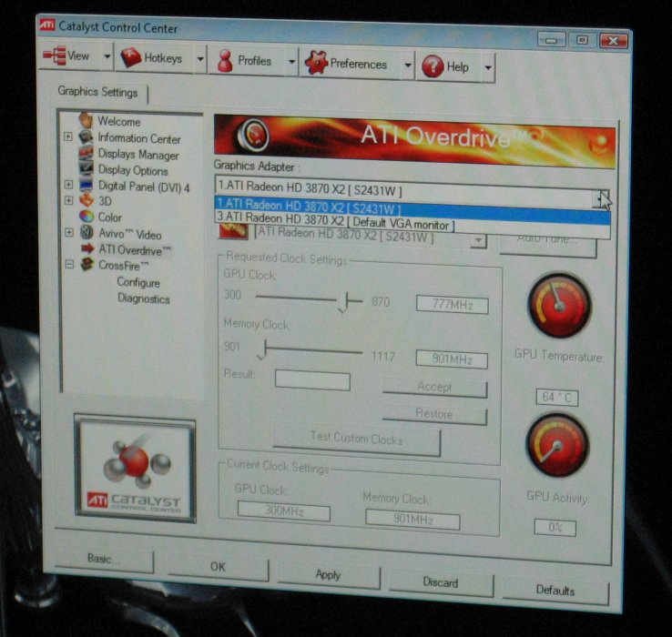The width and height of the screenshot is (672, 637).
Task: Click the 0% GPU Activity readout
Action: click(x=555, y=527)
